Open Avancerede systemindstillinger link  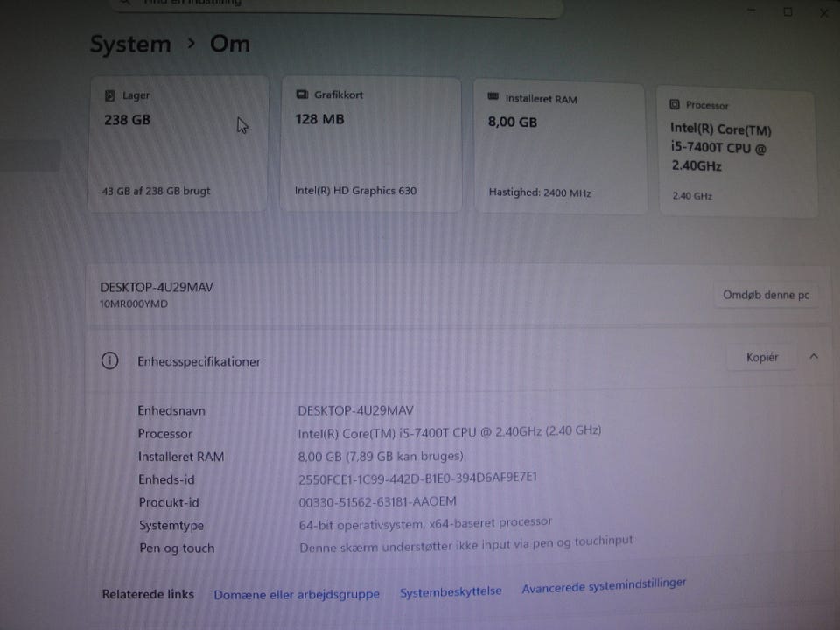click(604, 585)
